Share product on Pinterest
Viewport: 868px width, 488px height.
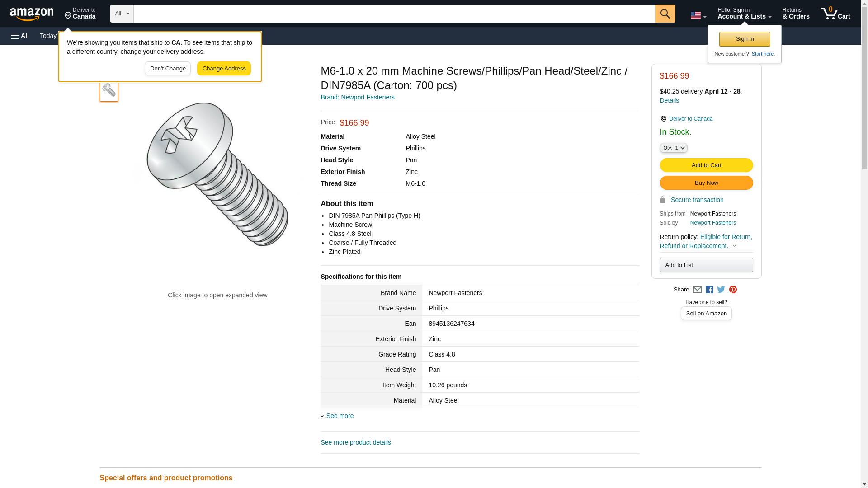(733, 290)
